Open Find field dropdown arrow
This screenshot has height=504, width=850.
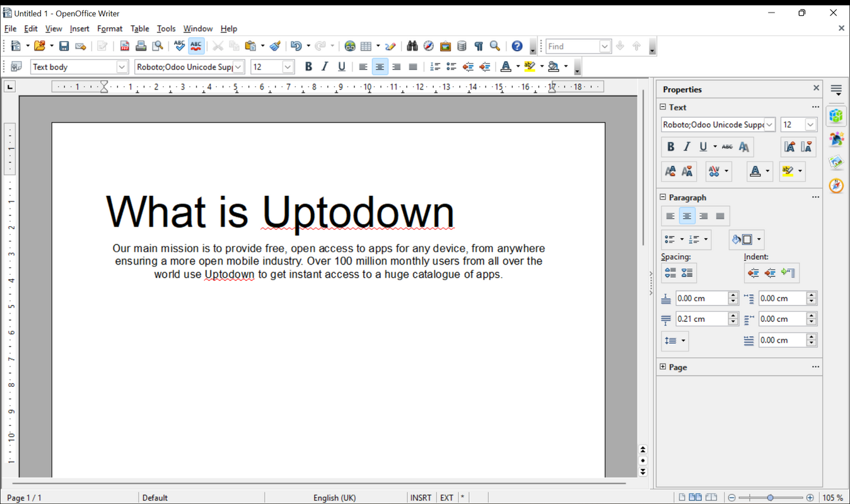click(605, 46)
